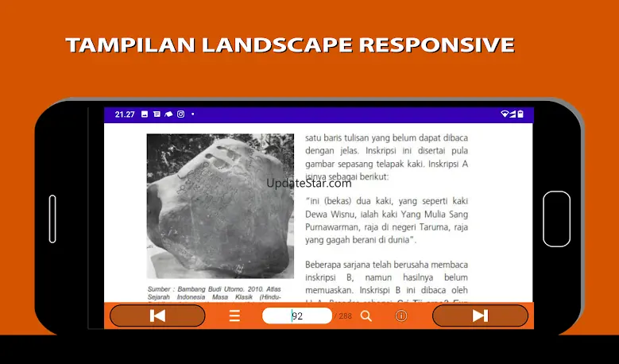Tap the magnifier search icon

(x=366, y=316)
